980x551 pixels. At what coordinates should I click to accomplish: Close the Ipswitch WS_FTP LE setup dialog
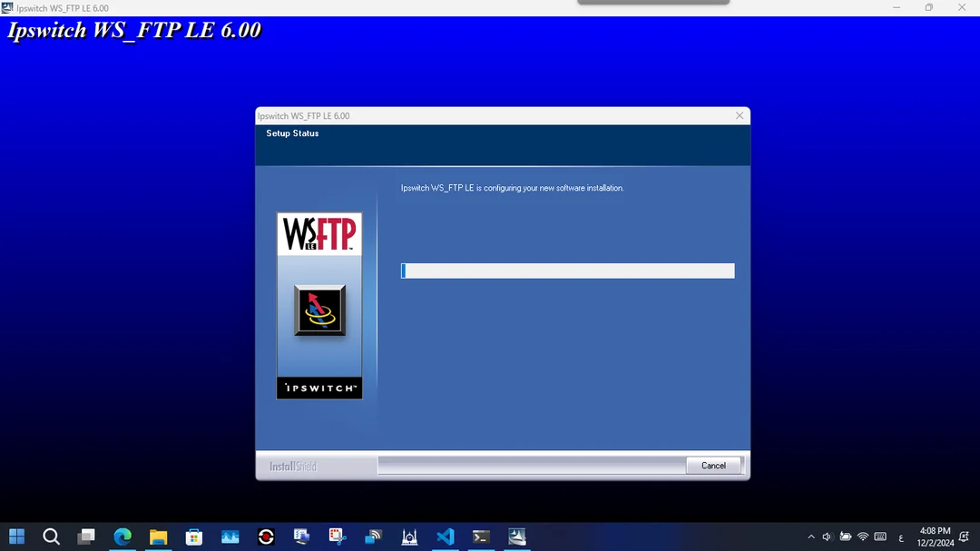[740, 115]
